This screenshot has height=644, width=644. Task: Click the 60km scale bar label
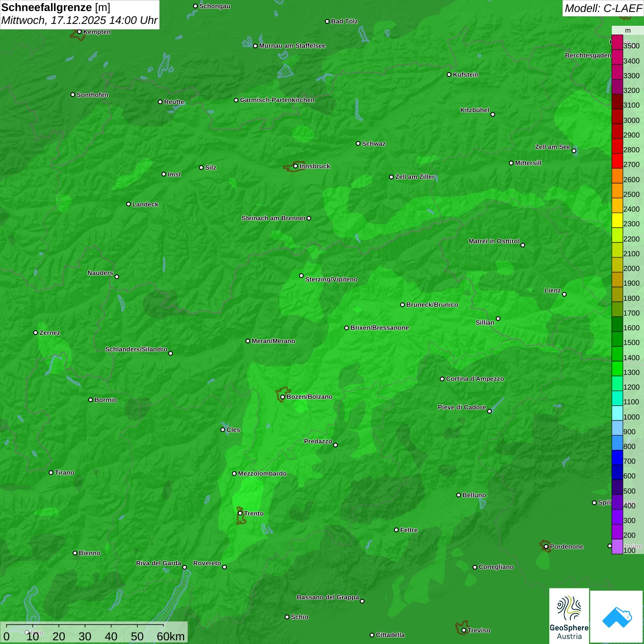[171, 636]
